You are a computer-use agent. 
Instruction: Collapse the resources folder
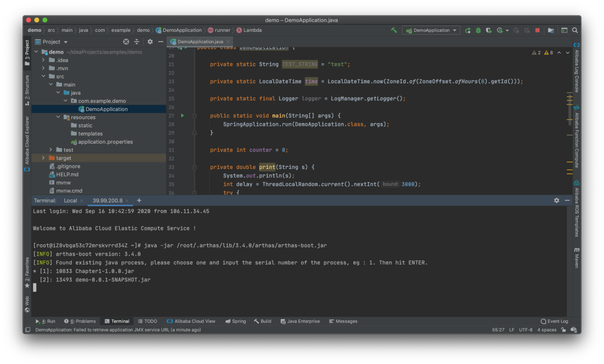pos(59,117)
